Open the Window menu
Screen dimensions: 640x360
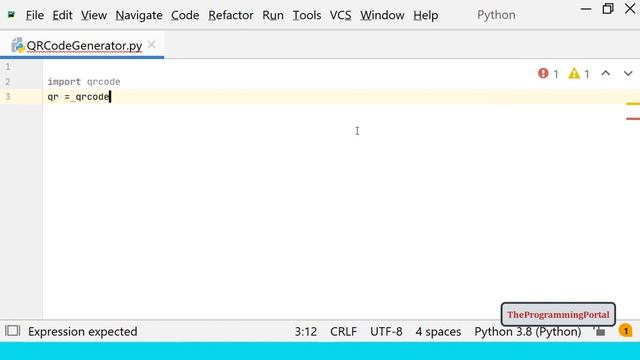[x=382, y=15]
